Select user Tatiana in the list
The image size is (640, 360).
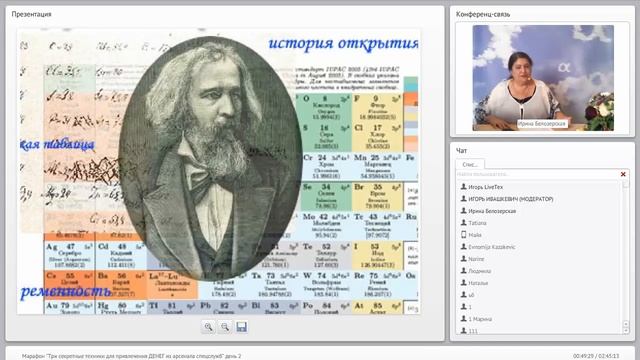coord(477,223)
